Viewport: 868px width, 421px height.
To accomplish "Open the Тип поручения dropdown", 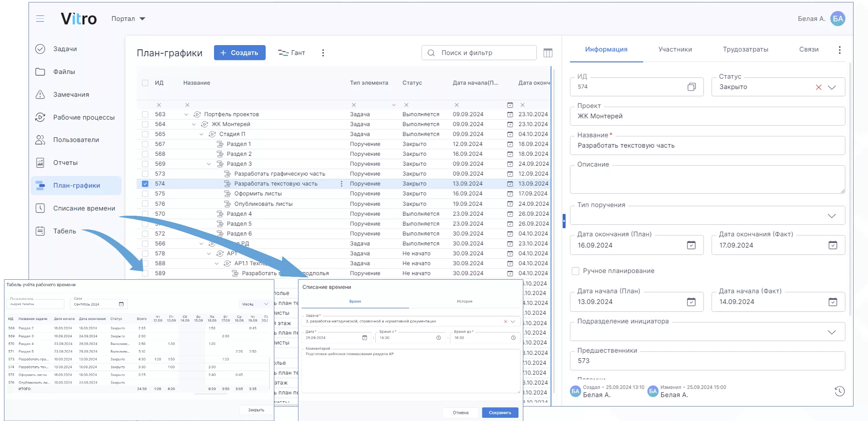I will point(833,215).
